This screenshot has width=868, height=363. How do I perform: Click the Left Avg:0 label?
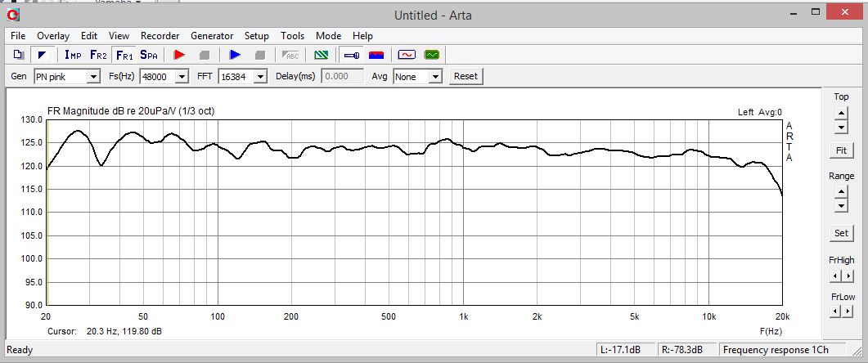click(x=759, y=112)
